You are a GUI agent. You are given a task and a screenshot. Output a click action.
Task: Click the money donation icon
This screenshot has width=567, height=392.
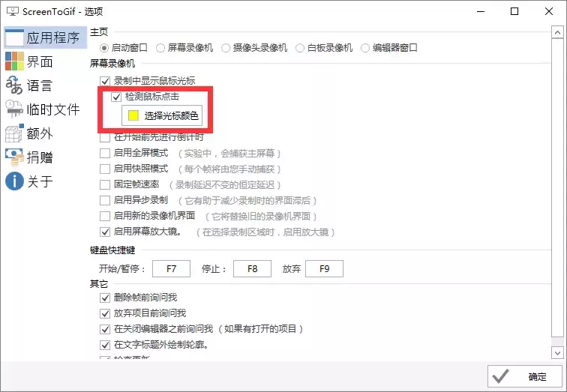coord(14,157)
